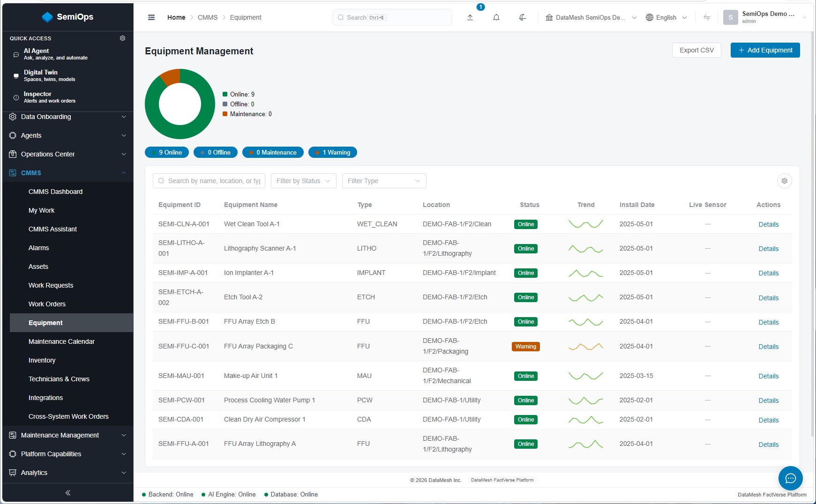Click the globe language icon
The height and width of the screenshot is (504, 816).
(x=650, y=17)
